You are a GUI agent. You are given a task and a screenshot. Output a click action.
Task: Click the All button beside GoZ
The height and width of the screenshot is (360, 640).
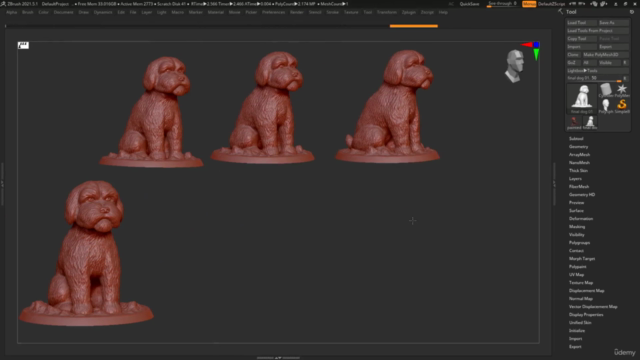pyautogui.click(x=589, y=62)
